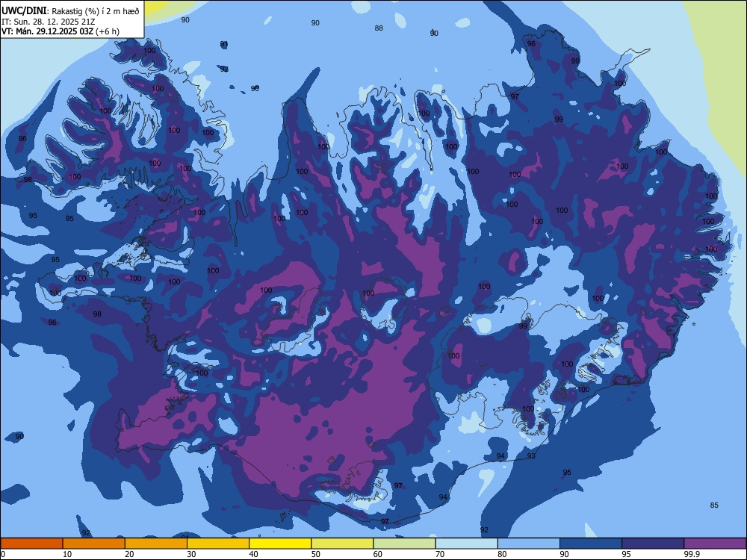
Task: Click the '85' humidity value on the map
Action: pos(714,505)
